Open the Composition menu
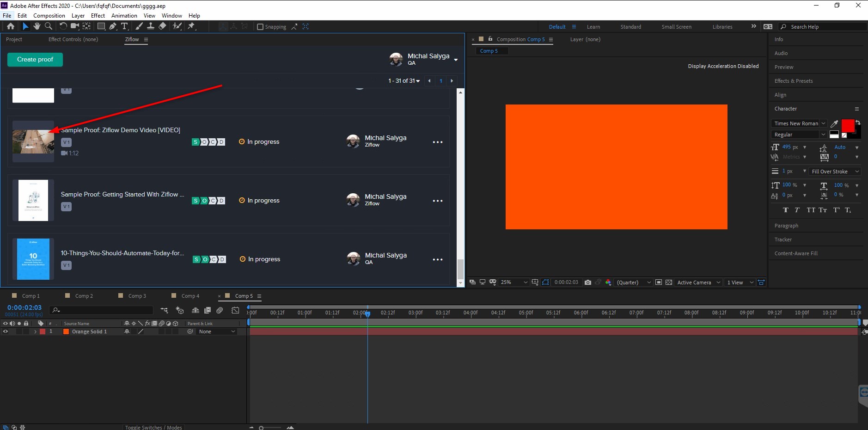 (x=49, y=16)
